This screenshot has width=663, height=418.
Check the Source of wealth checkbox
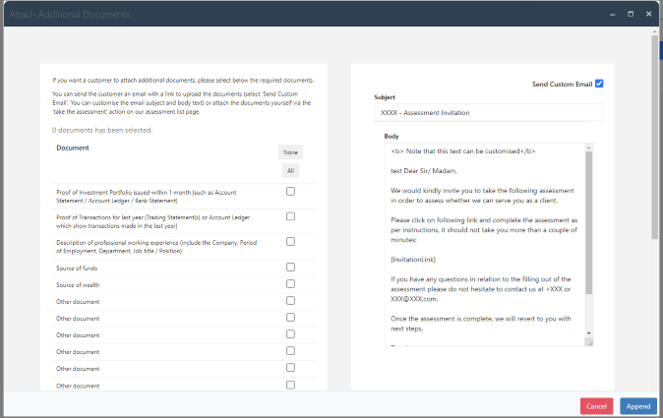tap(290, 284)
